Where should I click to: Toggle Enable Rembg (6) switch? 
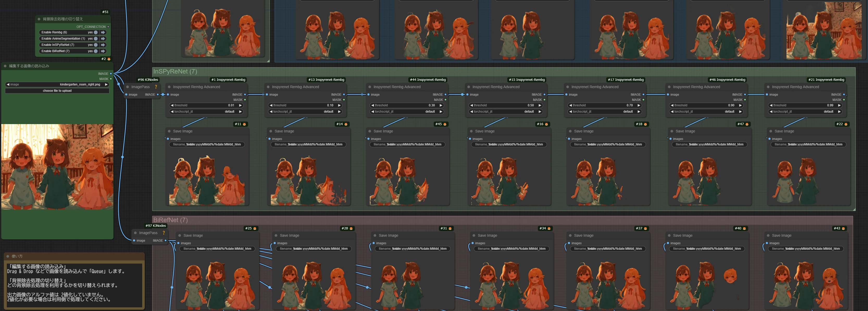click(96, 32)
